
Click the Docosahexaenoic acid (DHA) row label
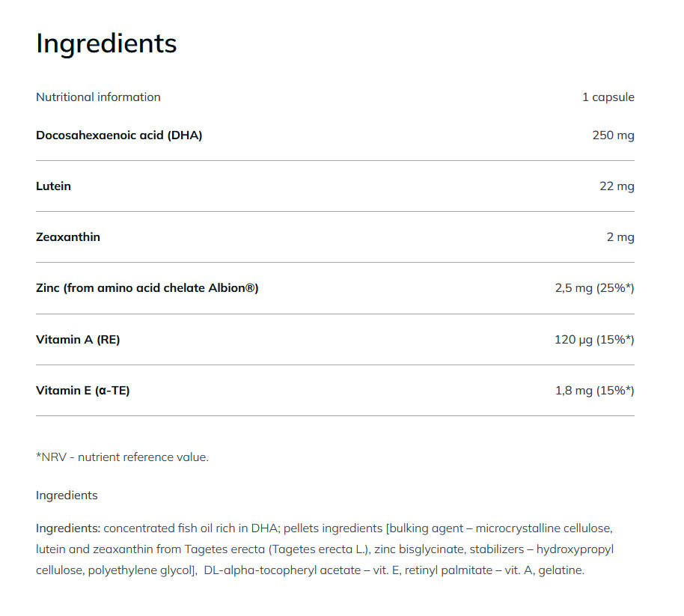point(119,135)
